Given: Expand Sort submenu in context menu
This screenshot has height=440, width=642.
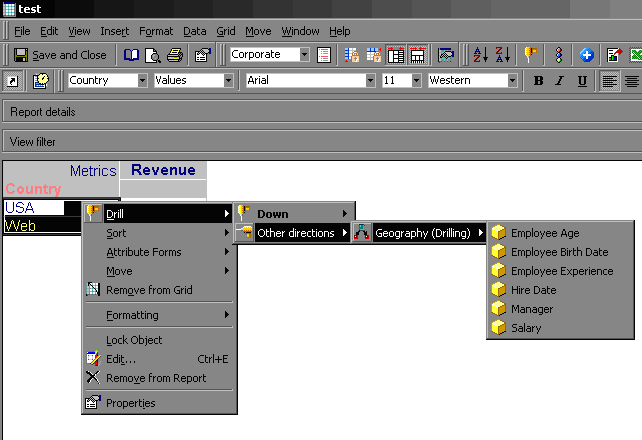Looking at the screenshot, I should tap(159, 233).
